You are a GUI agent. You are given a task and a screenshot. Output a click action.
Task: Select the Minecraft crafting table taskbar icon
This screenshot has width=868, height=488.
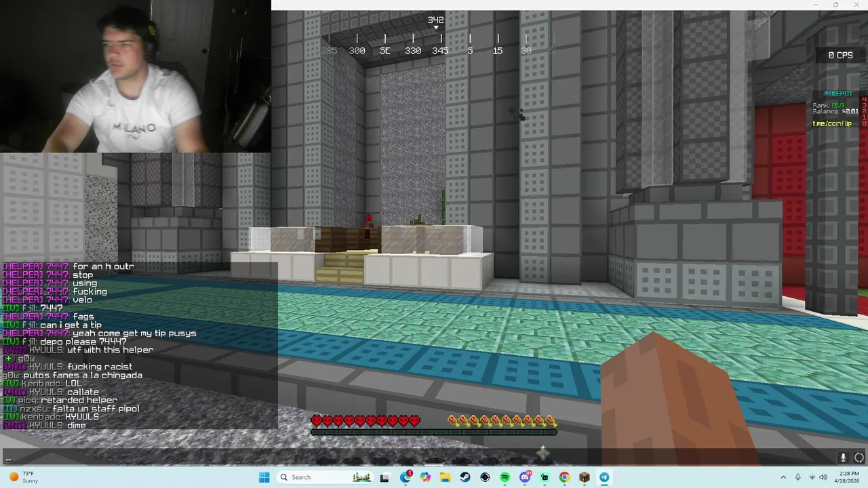pyautogui.click(x=585, y=477)
